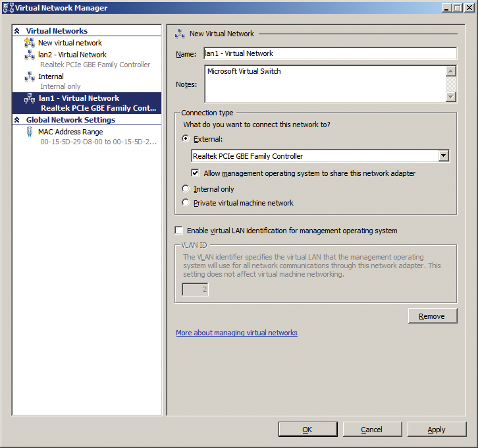Screen dimensions: 478x448
Task: Click the Cancel button
Action: 372,430
